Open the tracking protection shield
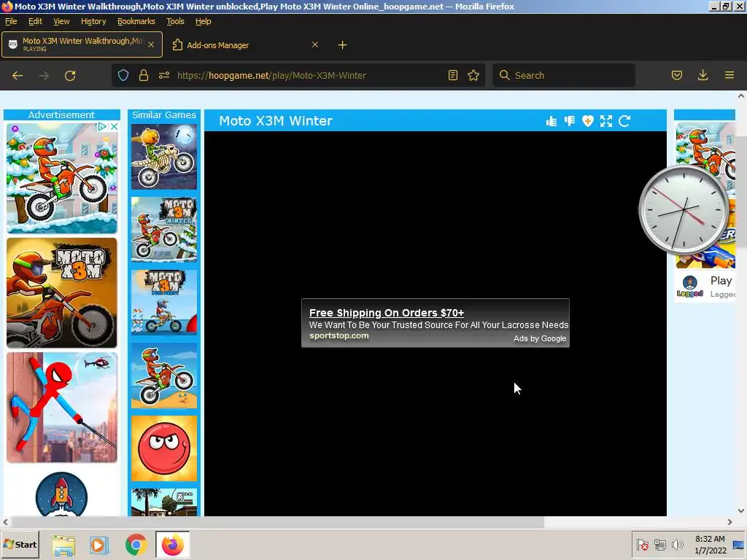747x560 pixels. 123,75
